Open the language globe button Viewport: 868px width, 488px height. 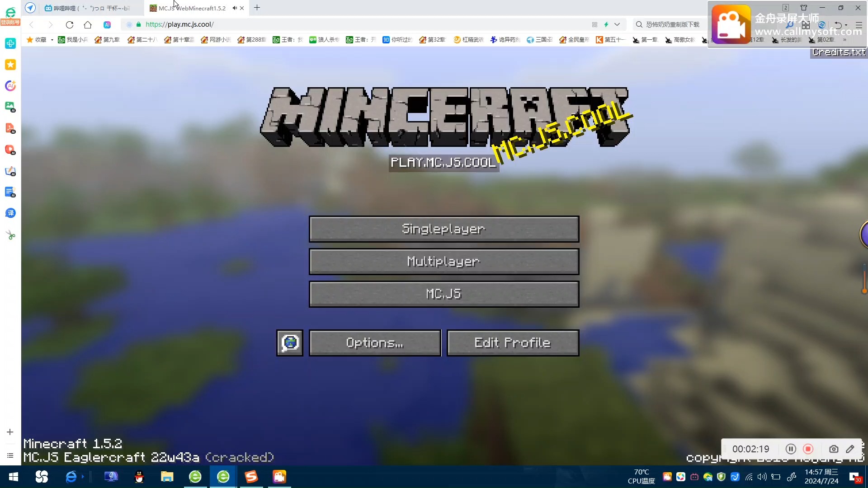(290, 343)
